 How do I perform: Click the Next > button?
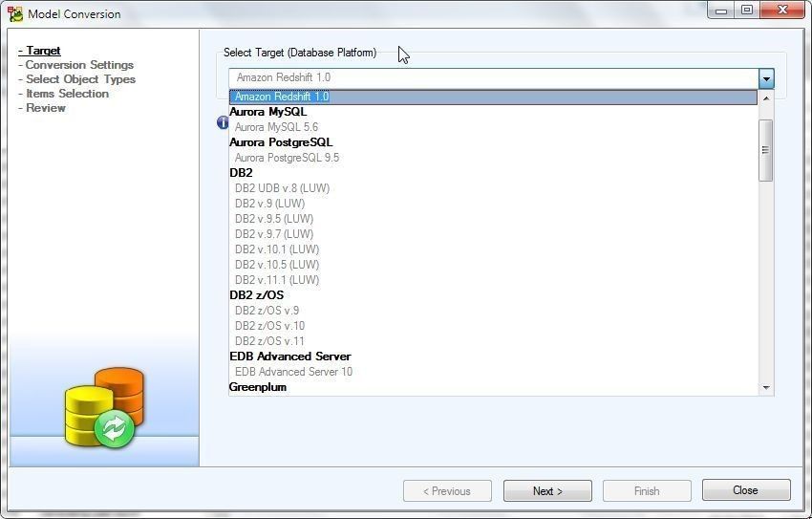point(547,490)
